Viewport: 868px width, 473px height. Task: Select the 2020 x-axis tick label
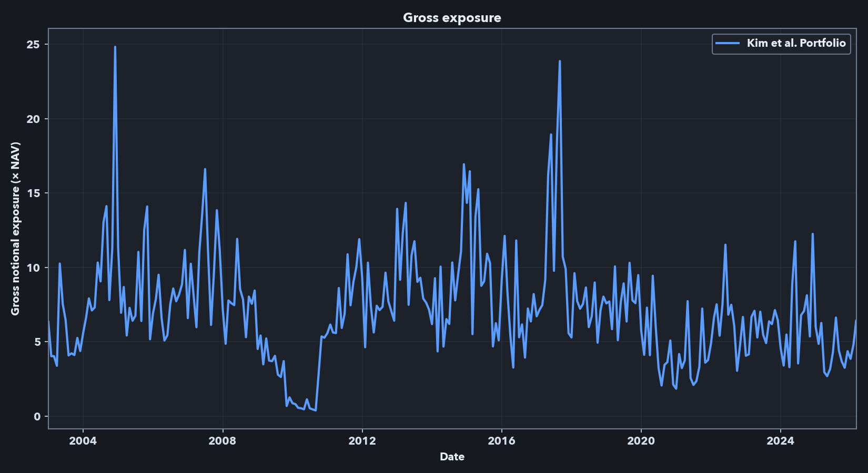coord(642,440)
